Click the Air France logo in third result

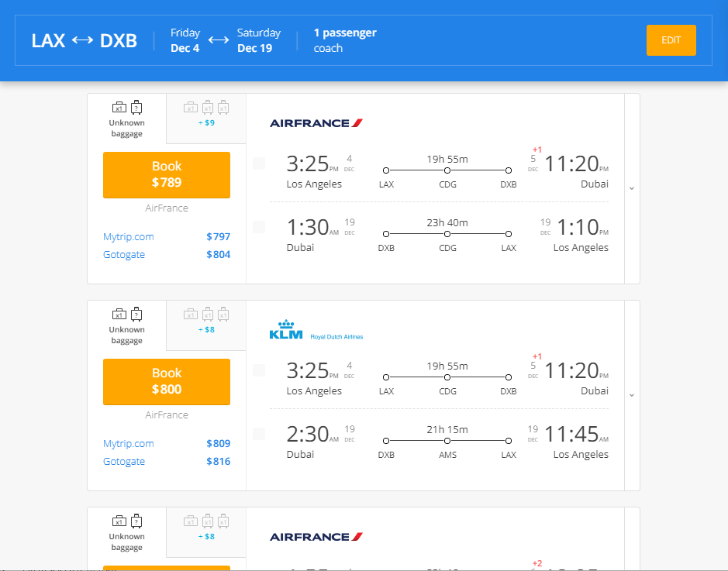click(x=316, y=536)
